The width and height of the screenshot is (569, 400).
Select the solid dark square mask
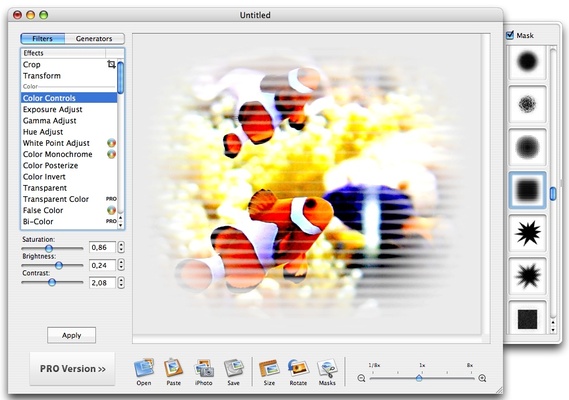coord(527,318)
